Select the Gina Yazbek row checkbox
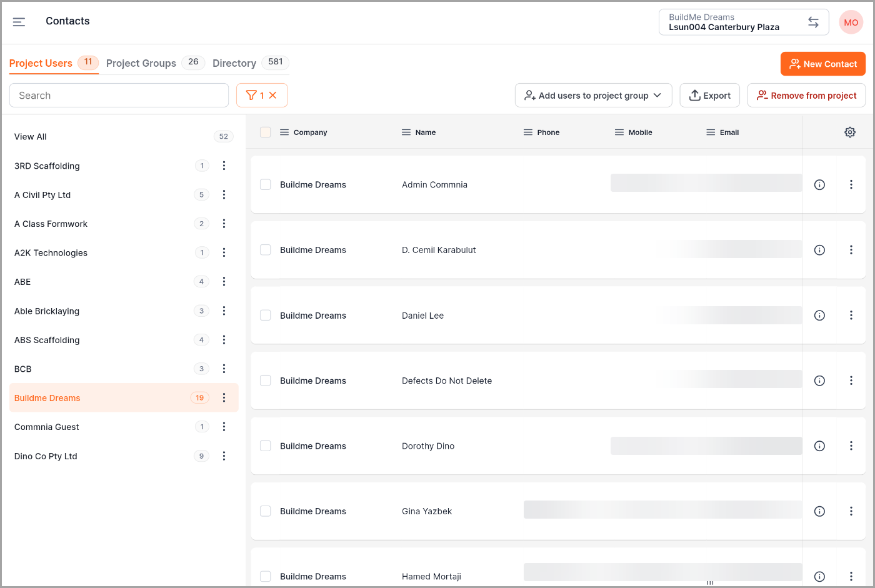Image resolution: width=875 pixels, height=588 pixels. 266,511
